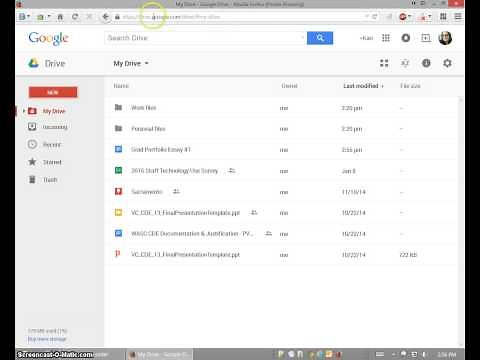Click folder icon of Work files
Screen dimensions: 480x360
[118, 107]
